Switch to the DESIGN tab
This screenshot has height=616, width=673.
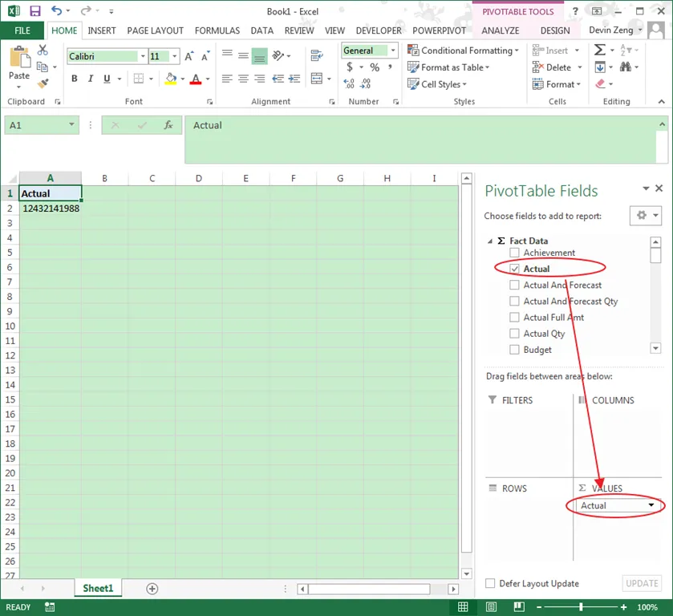(555, 30)
